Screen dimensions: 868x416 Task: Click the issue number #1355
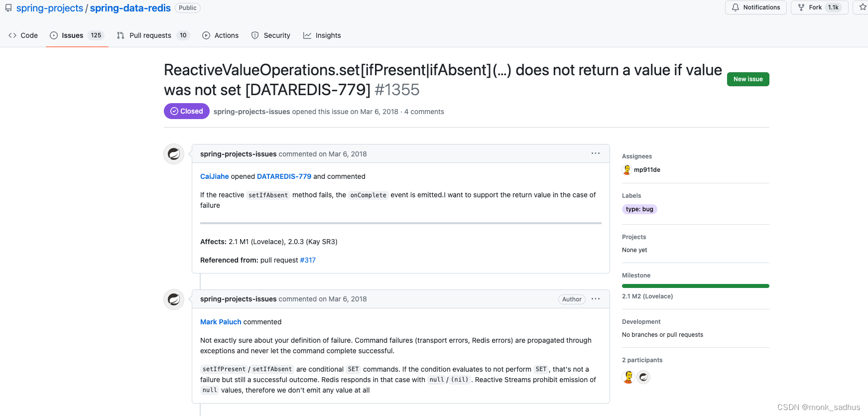click(397, 90)
